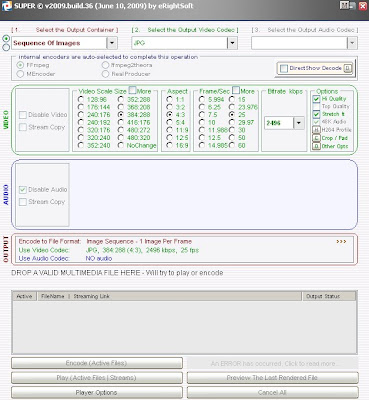
Task: Open the Output Container dropdown
Action: (x=112, y=43)
